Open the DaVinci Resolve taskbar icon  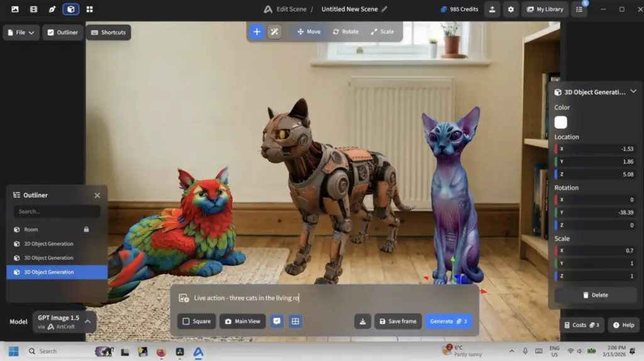pyautogui.click(x=180, y=352)
